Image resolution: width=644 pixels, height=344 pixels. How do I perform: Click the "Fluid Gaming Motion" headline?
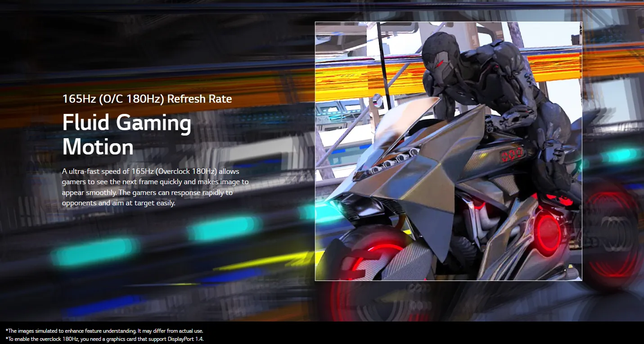tap(126, 134)
